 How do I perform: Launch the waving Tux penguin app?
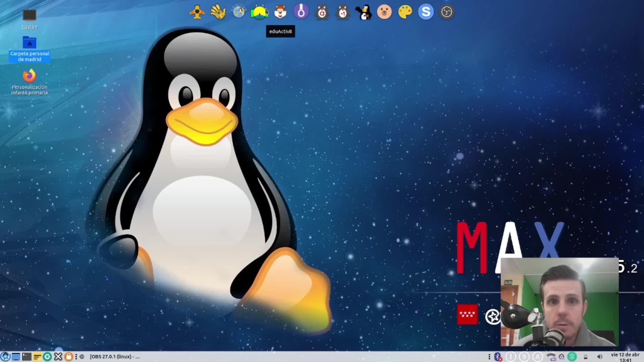364,12
